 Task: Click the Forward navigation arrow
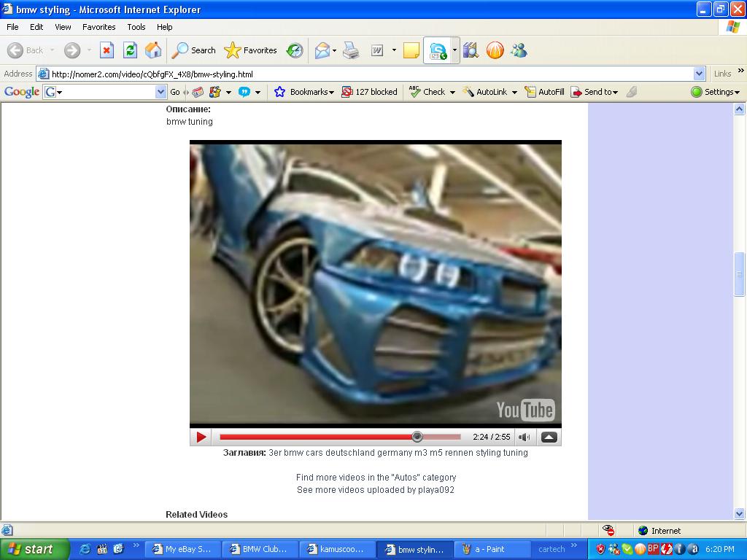pyautogui.click(x=72, y=50)
